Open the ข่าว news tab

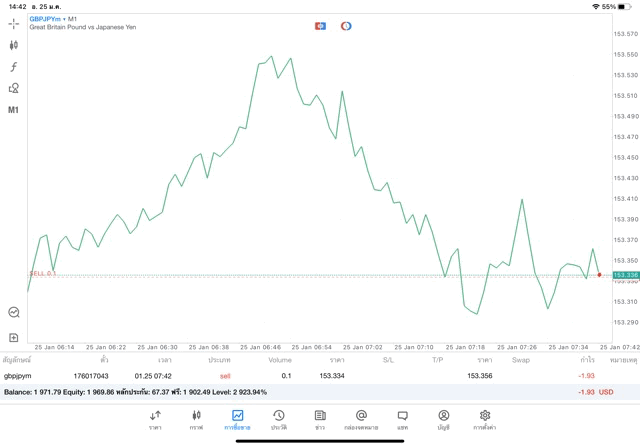click(x=319, y=419)
